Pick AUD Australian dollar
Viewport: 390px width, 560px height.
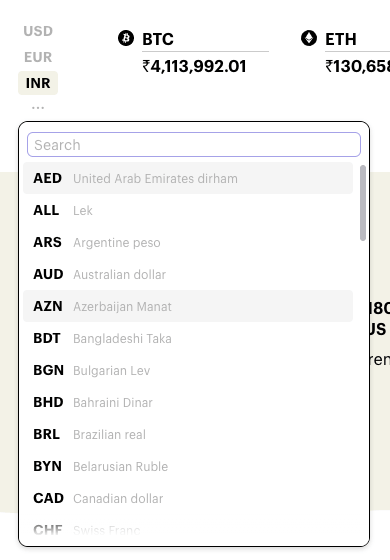point(188,274)
